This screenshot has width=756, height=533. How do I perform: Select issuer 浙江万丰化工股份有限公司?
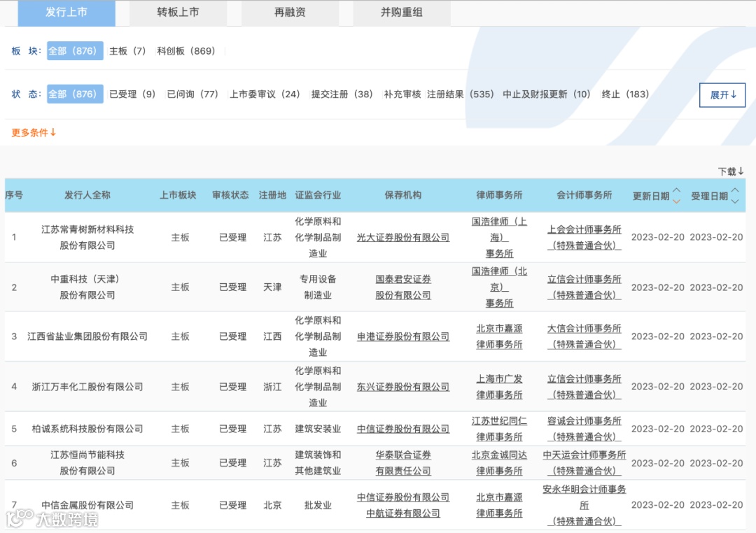pos(87,387)
